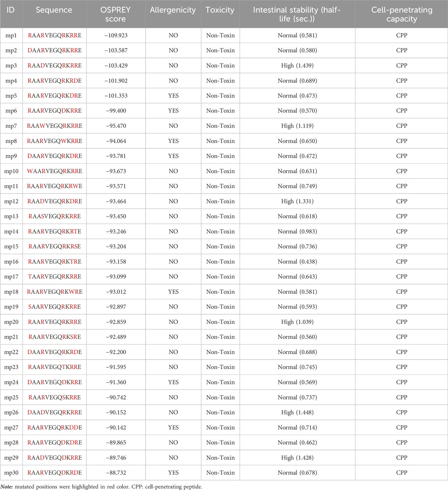Click OSPREY score −90.742
448x490 pixels.
(116, 397)
